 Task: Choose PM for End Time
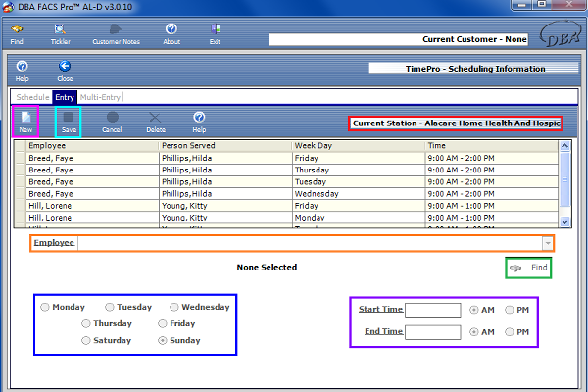(x=510, y=332)
